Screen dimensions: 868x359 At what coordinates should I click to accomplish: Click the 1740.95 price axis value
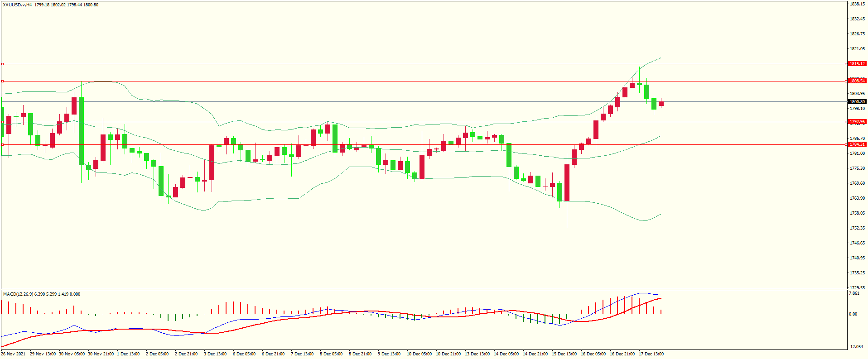[857, 258]
